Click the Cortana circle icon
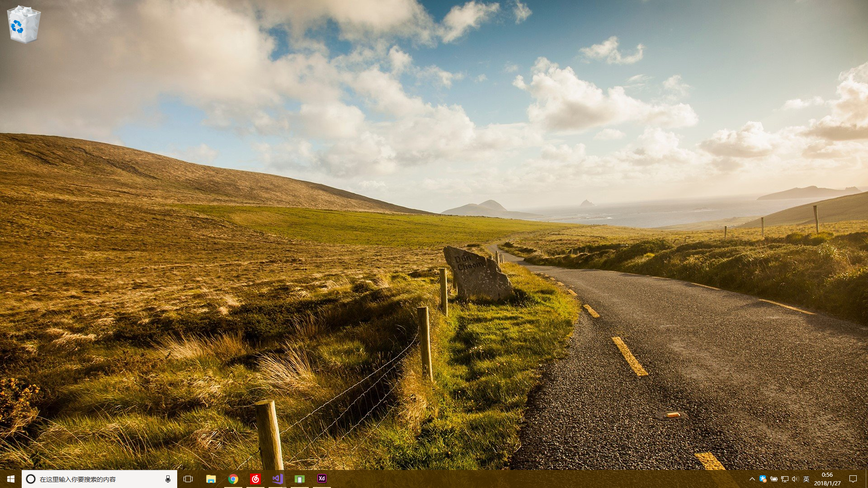This screenshot has width=868, height=488. pos(31,479)
